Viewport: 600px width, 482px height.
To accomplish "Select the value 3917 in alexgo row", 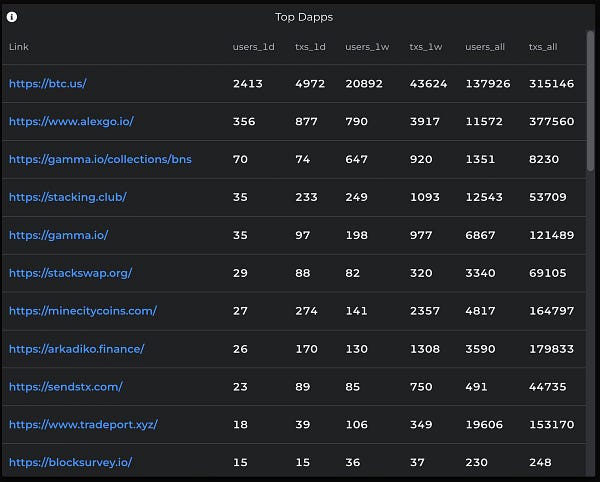I will 425,122.
